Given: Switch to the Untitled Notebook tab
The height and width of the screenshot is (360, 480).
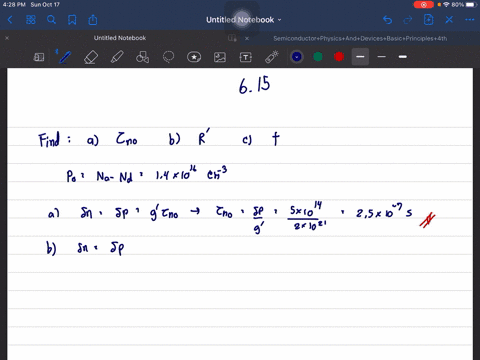Looking at the screenshot, I should point(120,38).
